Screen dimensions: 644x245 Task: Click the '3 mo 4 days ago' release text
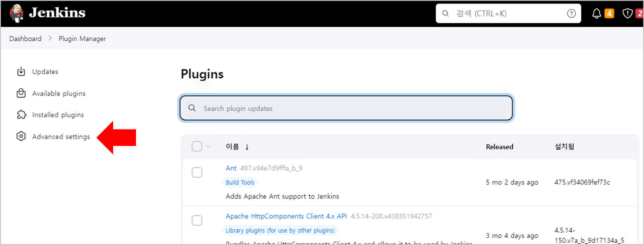point(512,236)
